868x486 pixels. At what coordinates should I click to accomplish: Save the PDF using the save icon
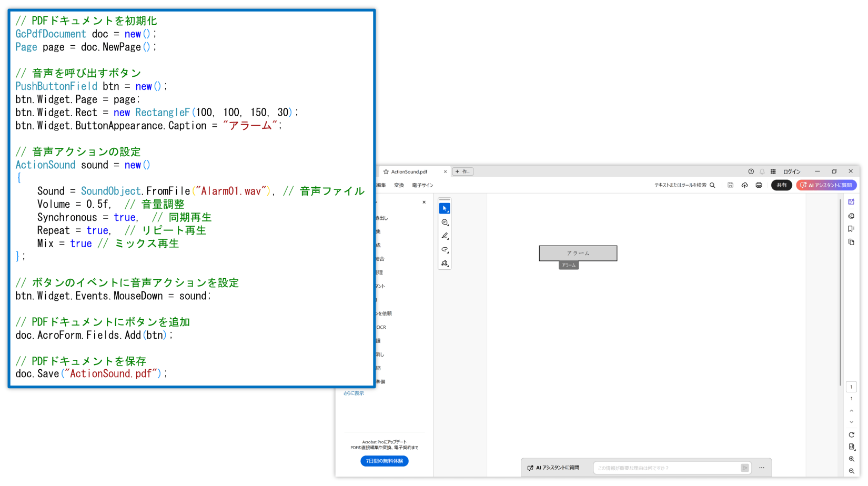(730, 185)
